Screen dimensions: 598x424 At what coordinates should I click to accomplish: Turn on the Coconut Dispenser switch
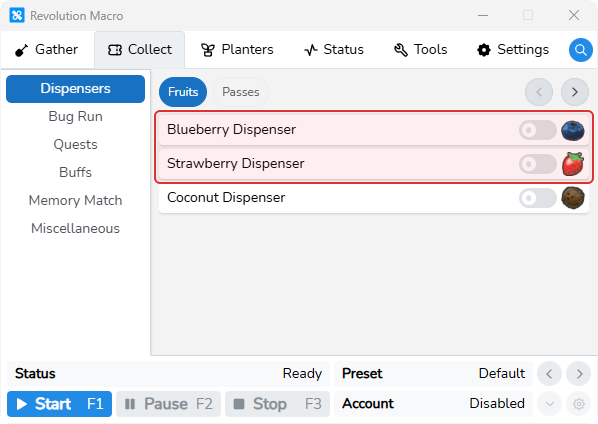click(x=537, y=198)
